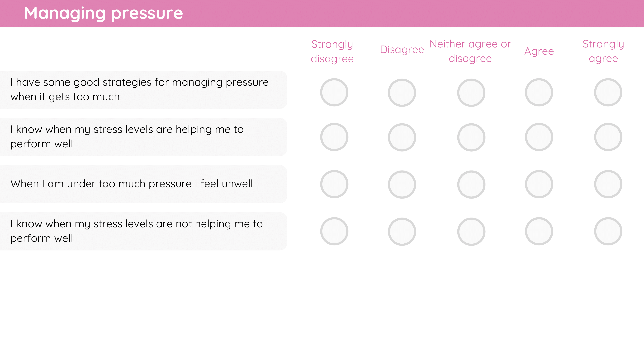Select Agree for stress helping me perform
Screen dimensions: 644x362
[539, 137]
